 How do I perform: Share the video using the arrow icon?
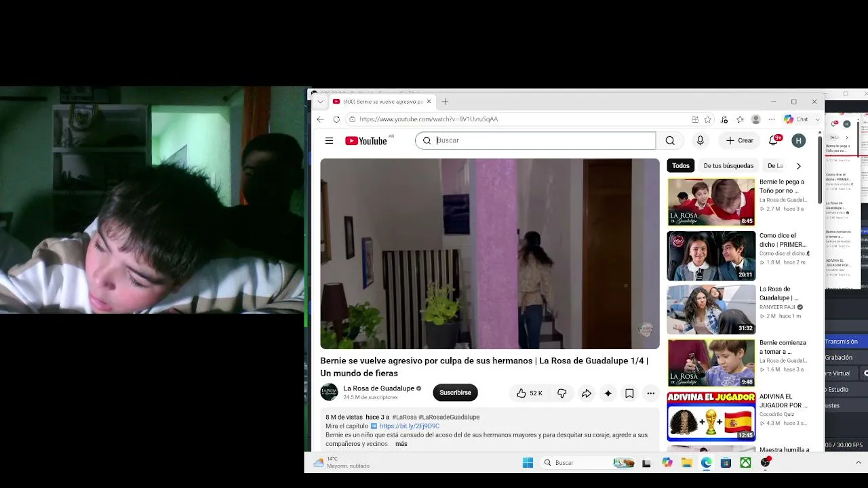(x=586, y=393)
